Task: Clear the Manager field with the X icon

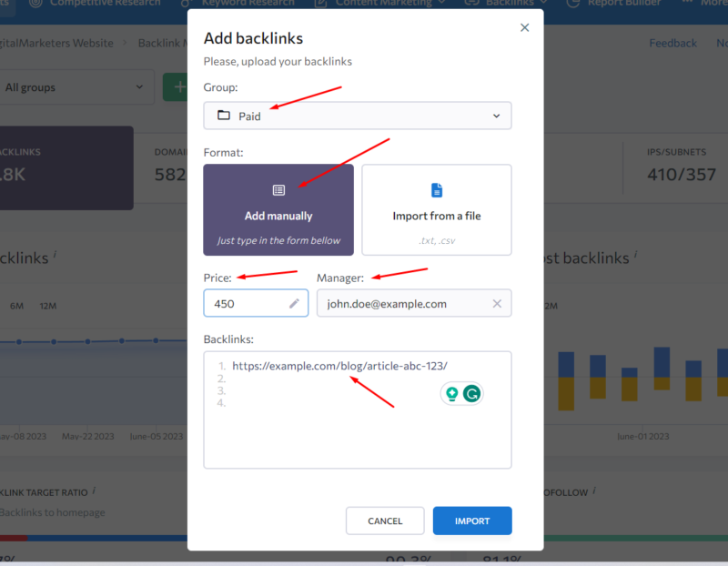Action: 497,304
